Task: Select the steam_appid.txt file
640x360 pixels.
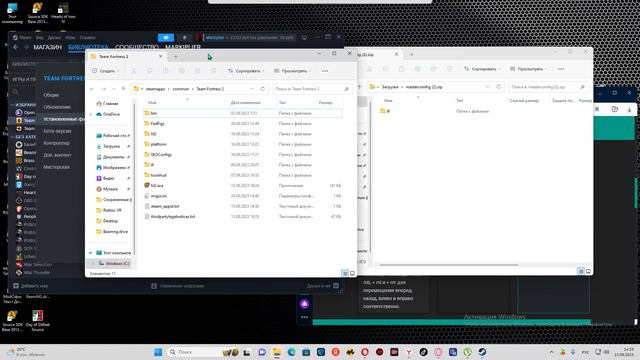Action: click(243, 206)
